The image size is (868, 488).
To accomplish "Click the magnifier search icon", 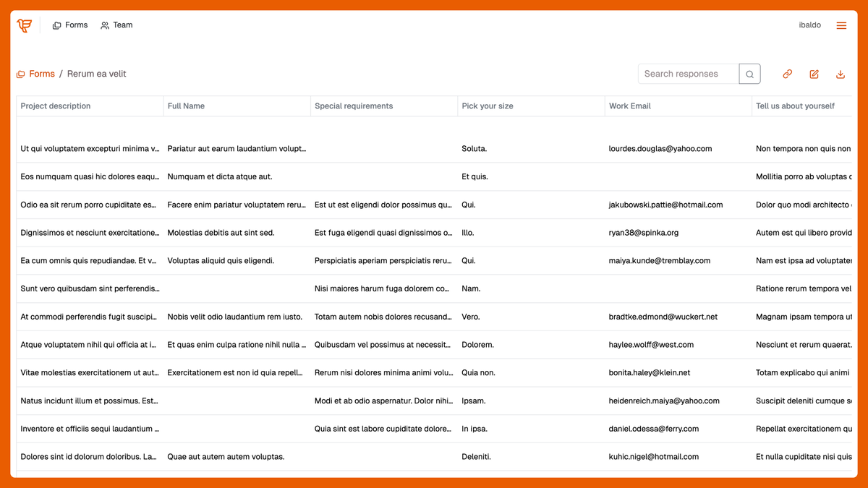I will pos(749,74).
